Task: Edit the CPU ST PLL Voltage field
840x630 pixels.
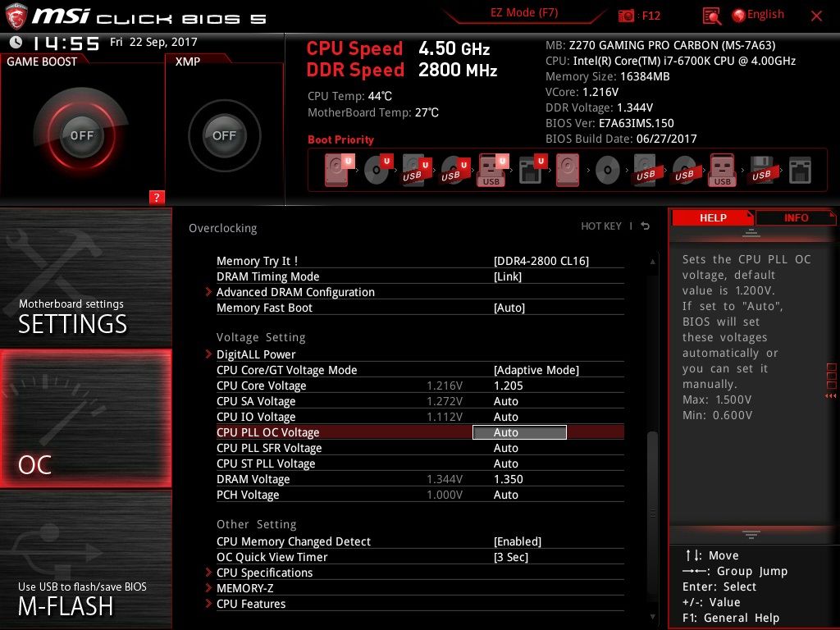Action: (505, 463)
